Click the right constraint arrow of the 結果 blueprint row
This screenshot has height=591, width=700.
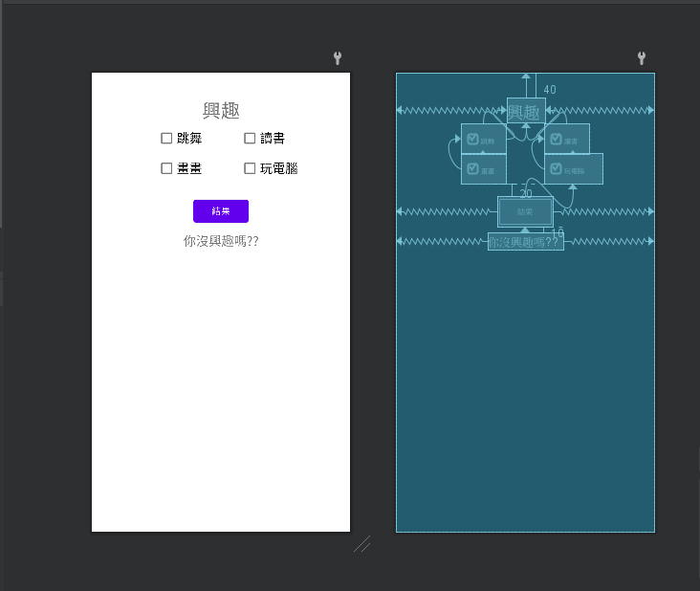click(651, 211)
